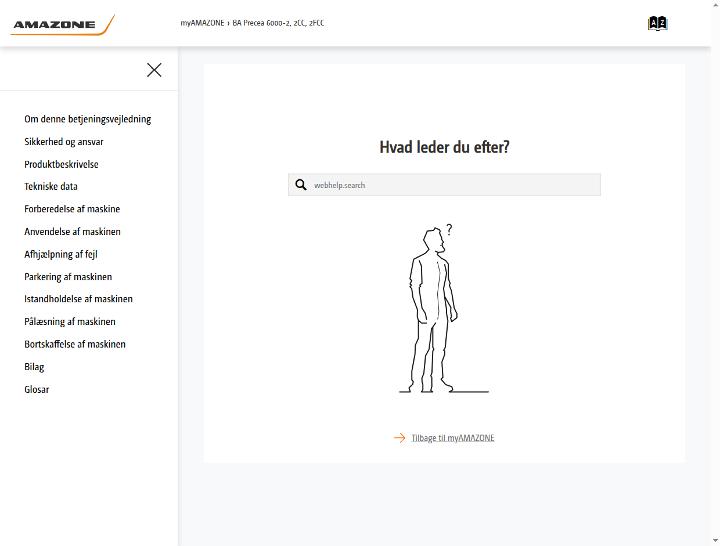This screenshot has height=546, width=720.
Task: Close the sidebar with the X icon
Action: 154,70
